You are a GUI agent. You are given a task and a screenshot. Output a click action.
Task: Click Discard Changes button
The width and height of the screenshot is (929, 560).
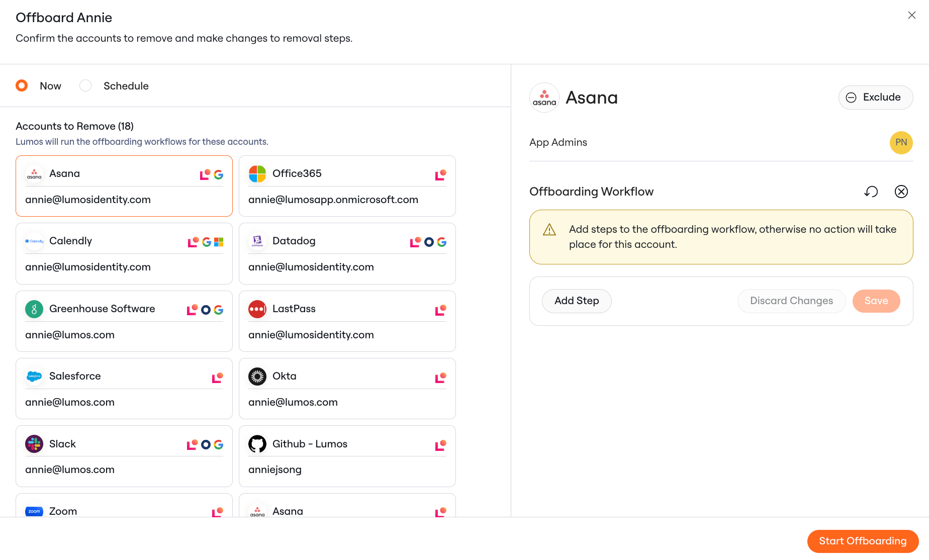tap(791, 301)
